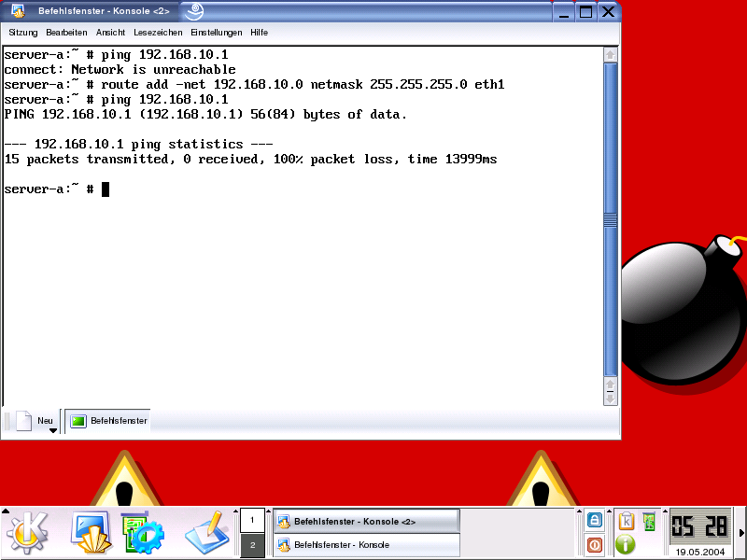Click the lock screen icon
This screenshot has height=560, width=747.
pos(594,521)
